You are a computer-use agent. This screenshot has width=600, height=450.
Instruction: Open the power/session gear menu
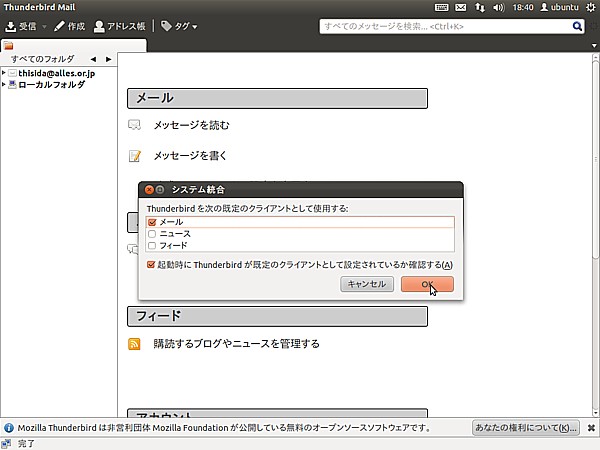591,7
